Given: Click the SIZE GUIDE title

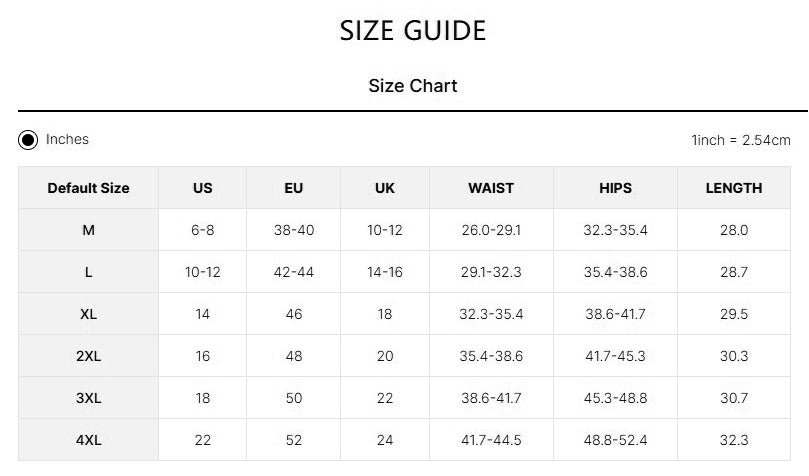Looking at the screenshot, I should [x=413, y=31].
